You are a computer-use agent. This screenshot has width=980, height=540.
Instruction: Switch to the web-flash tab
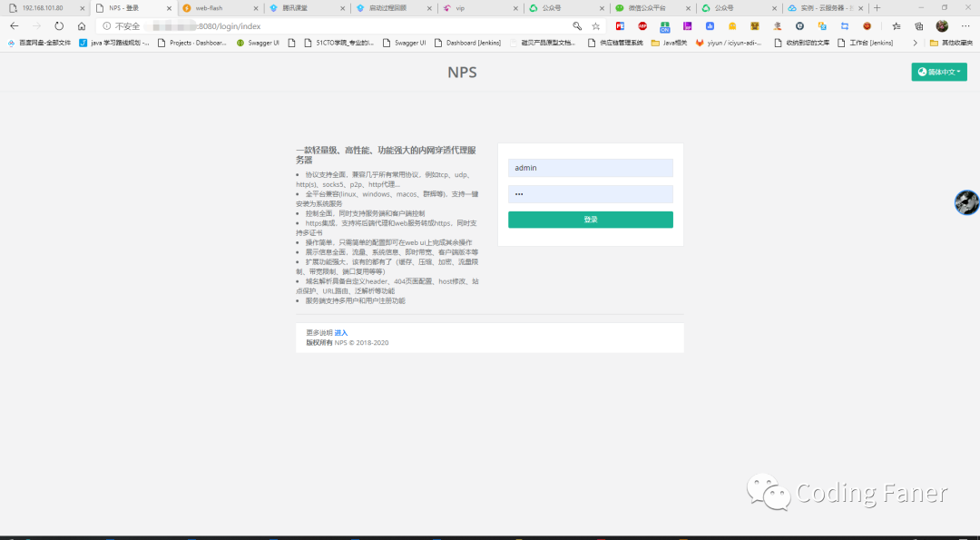220,8
